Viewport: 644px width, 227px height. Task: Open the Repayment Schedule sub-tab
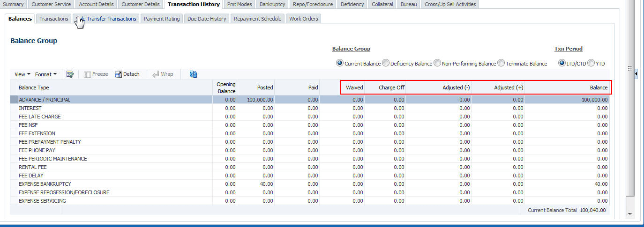click(257, 19)
